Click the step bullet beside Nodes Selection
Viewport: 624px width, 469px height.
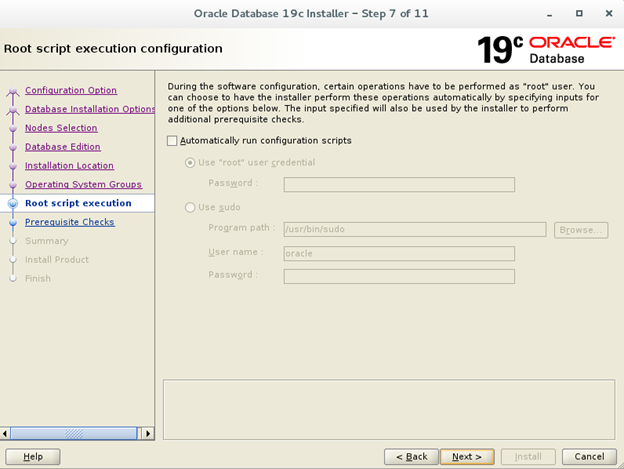(13, 128)
